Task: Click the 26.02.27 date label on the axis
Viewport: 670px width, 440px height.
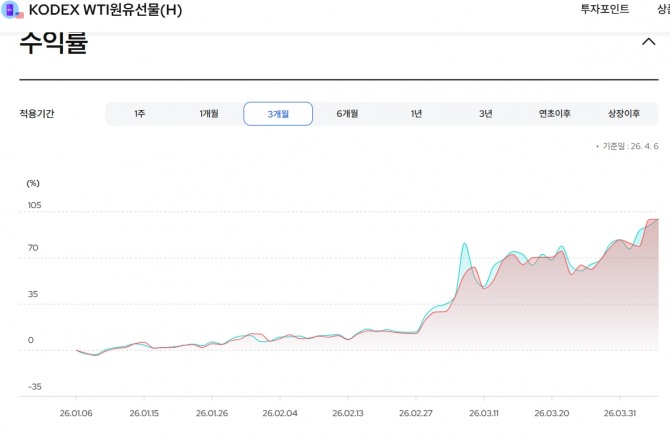Action: point(416,412)
